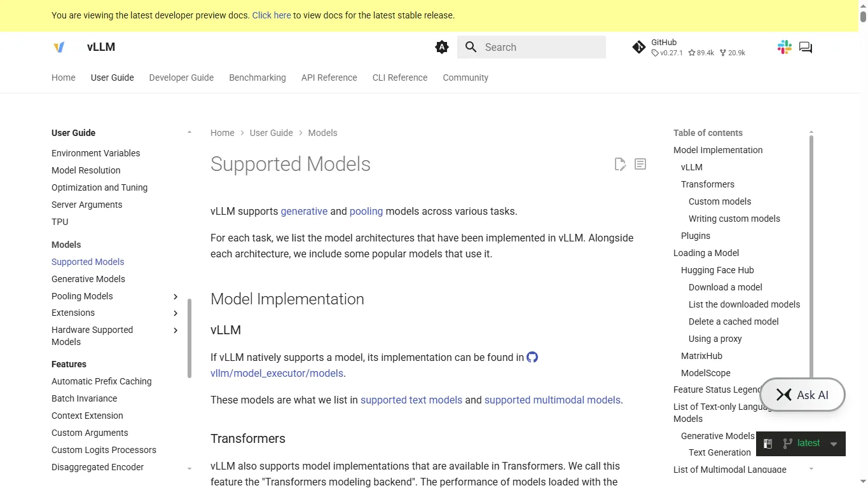Image resolution: width=868 pixels, height=488 pixels.
Task: Jump to Download a model section
Action: [x=726, y=287]
